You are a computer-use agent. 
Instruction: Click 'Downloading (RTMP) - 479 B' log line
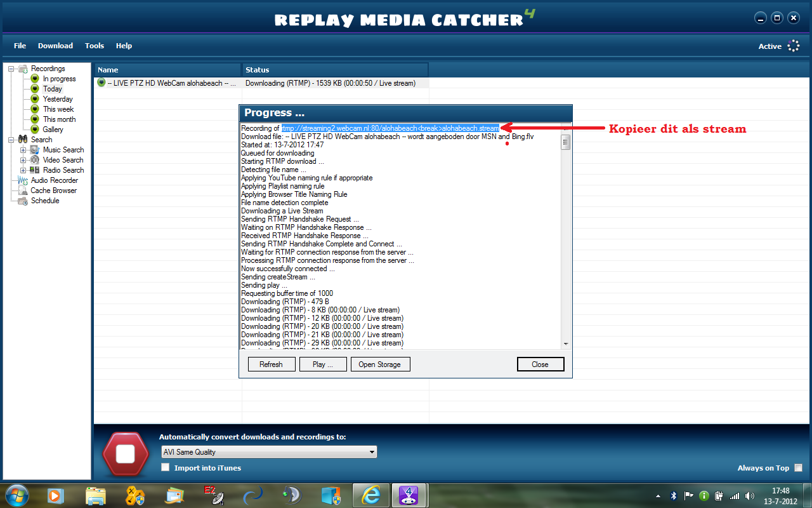[x=285, y=302]
